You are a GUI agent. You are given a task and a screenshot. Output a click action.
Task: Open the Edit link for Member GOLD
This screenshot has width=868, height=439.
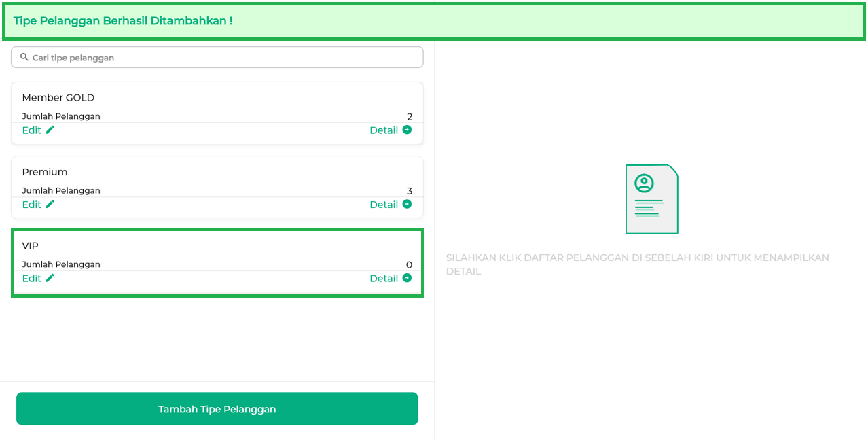(32, 130)
